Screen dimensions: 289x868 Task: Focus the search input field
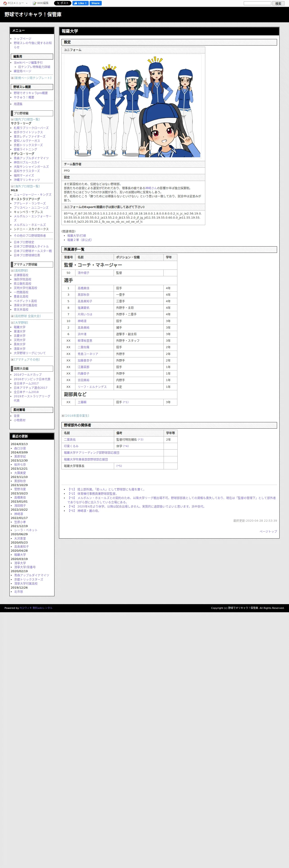coord(257,3)
